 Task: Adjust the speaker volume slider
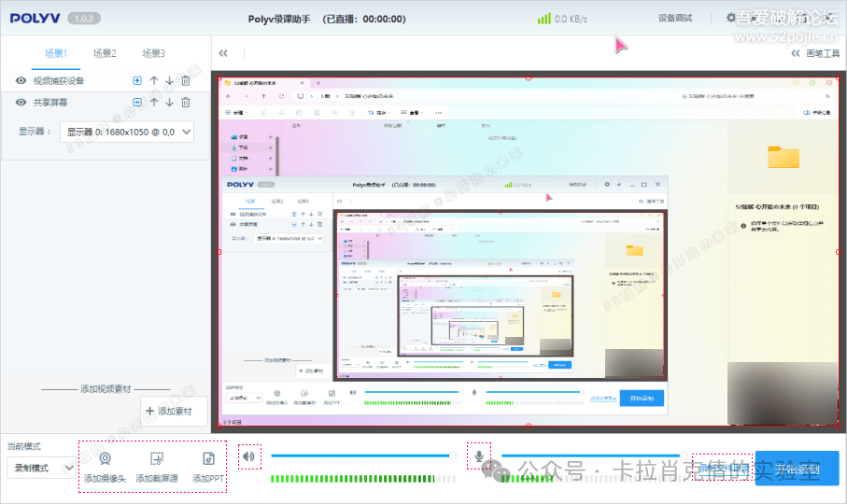363,456
